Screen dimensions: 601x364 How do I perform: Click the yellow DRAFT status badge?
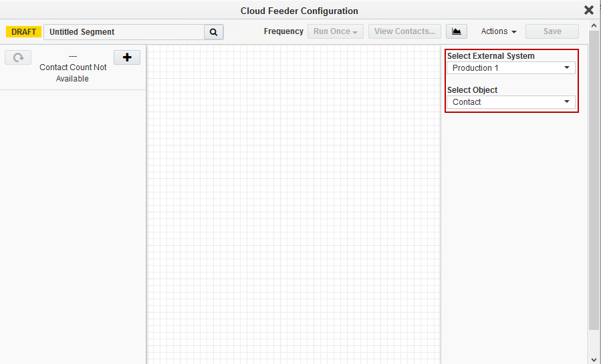(x=24, y=32)
